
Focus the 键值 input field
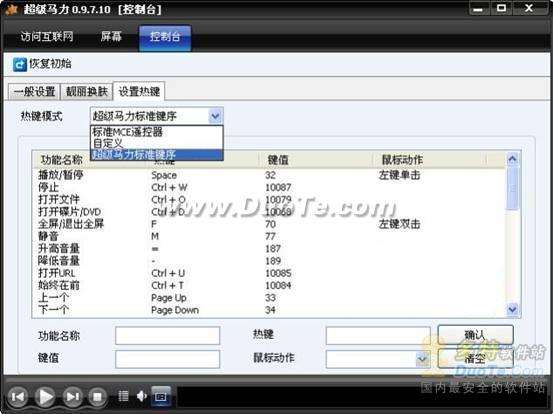(167, 359)
